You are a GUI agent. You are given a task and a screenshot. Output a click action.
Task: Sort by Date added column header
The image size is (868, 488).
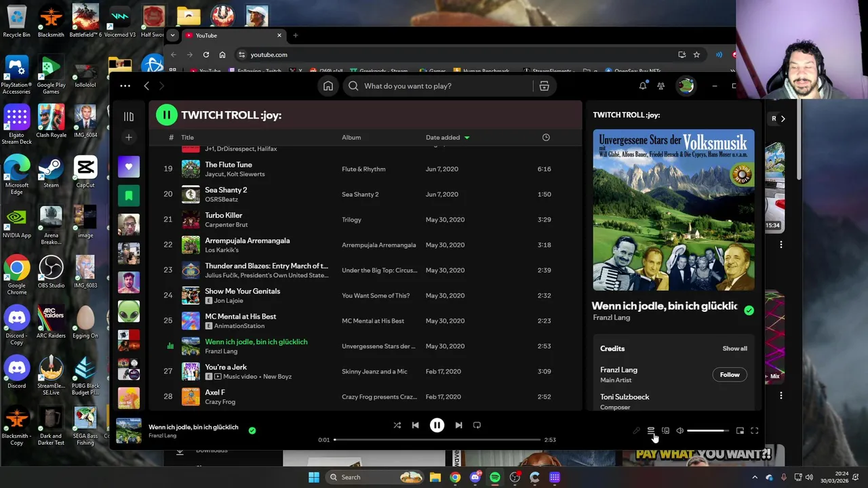point(448,138)
